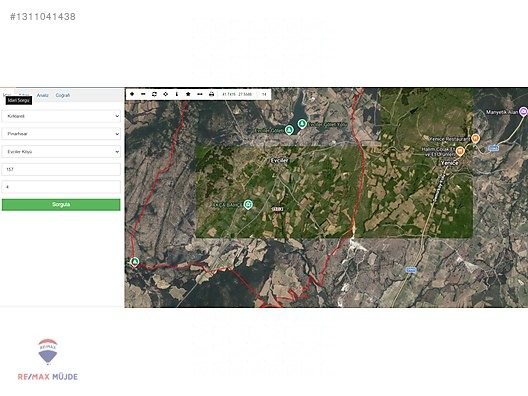The height and width of the screenshot is (396, 528).
Task: Click the measure distance icon
Action: click(x=200, y=94)
